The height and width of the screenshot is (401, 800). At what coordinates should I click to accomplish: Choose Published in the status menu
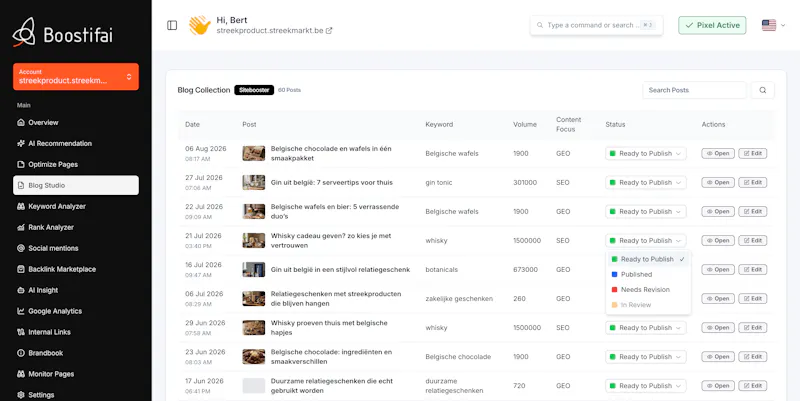[x=648, y=274]
